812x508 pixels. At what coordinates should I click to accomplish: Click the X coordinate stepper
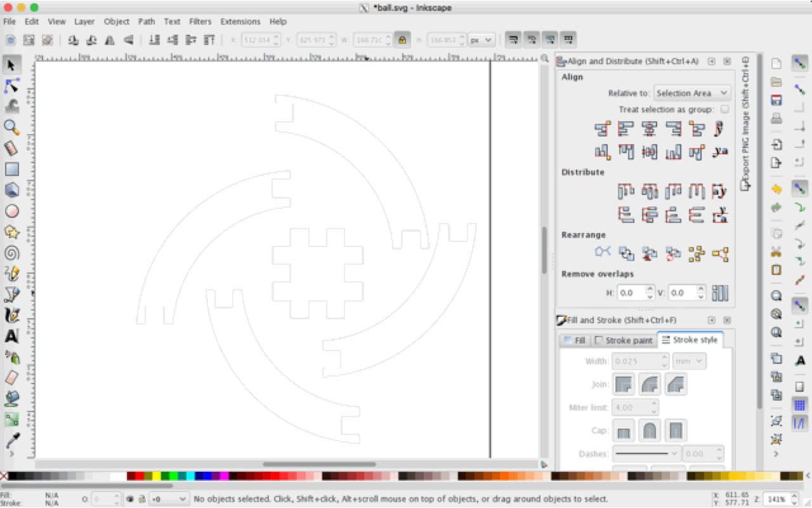pos(261,39)
